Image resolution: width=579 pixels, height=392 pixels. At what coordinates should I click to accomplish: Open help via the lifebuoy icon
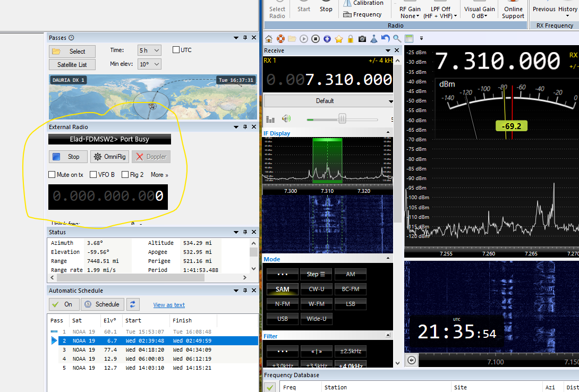(280, 39)
